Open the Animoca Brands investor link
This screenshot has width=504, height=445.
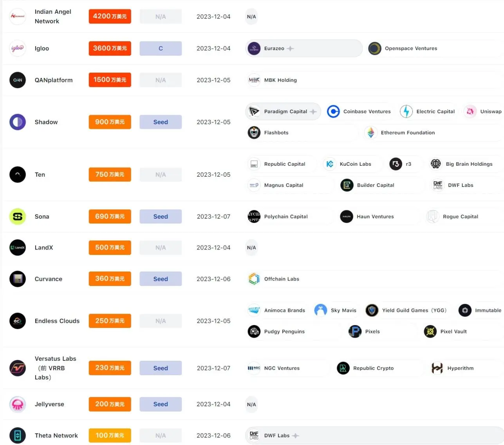[x=284, y=310]
